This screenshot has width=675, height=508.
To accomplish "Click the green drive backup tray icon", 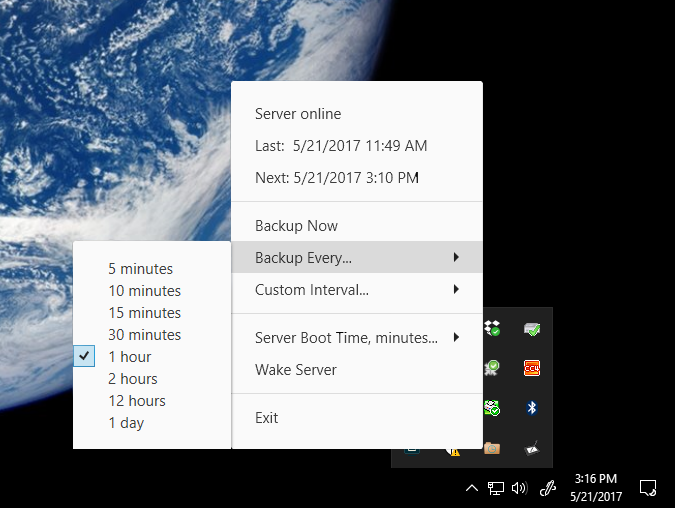I will coord(492,407).
